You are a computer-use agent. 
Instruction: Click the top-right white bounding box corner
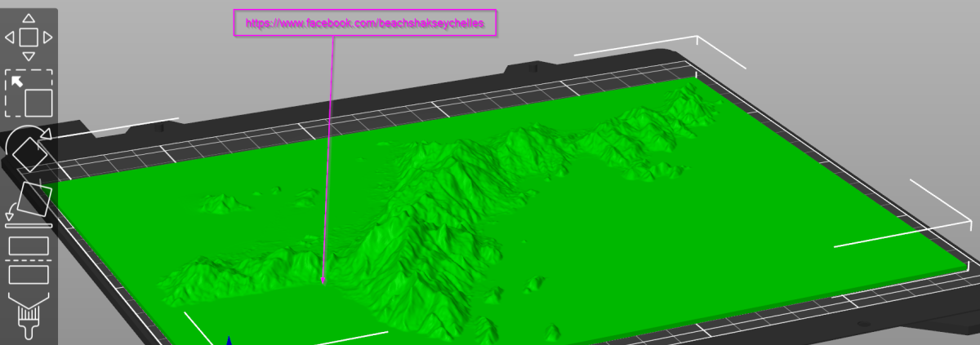click(x=697, y=38)
